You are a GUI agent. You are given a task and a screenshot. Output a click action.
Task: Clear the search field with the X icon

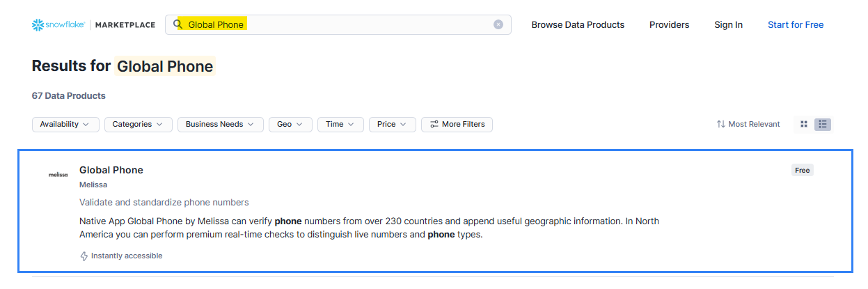point(498,24)
